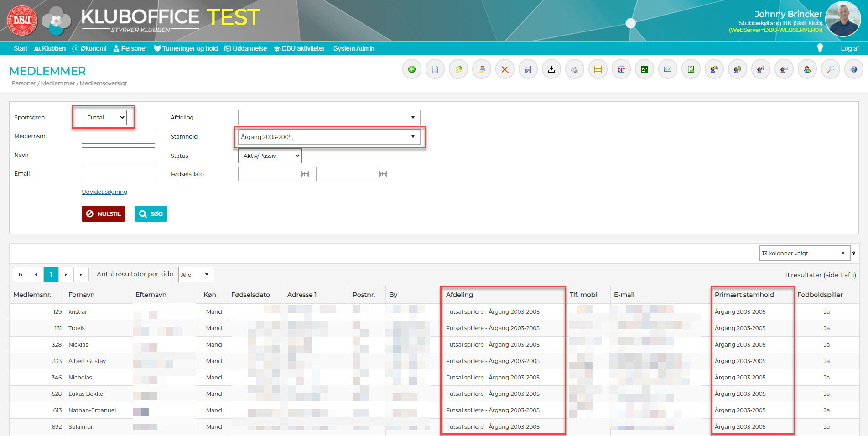
Task: Click the green list export icon
Action: click(x=691, y=69)
